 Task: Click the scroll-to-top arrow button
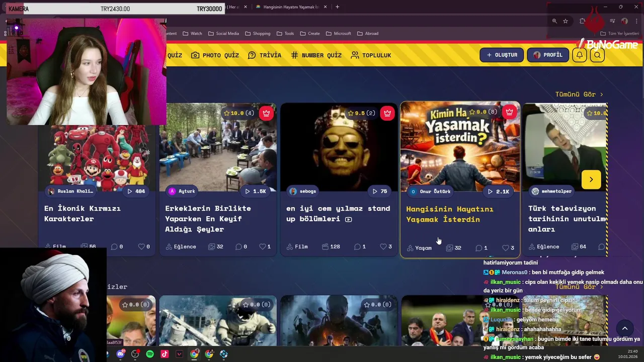click(625, 329)
